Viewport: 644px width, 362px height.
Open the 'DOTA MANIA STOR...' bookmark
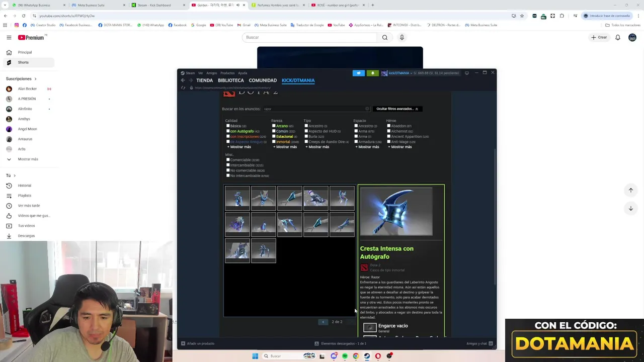115,25
